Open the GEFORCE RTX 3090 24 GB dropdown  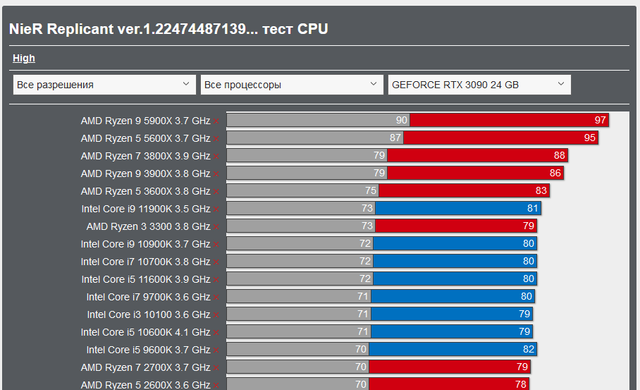[479, 85]
